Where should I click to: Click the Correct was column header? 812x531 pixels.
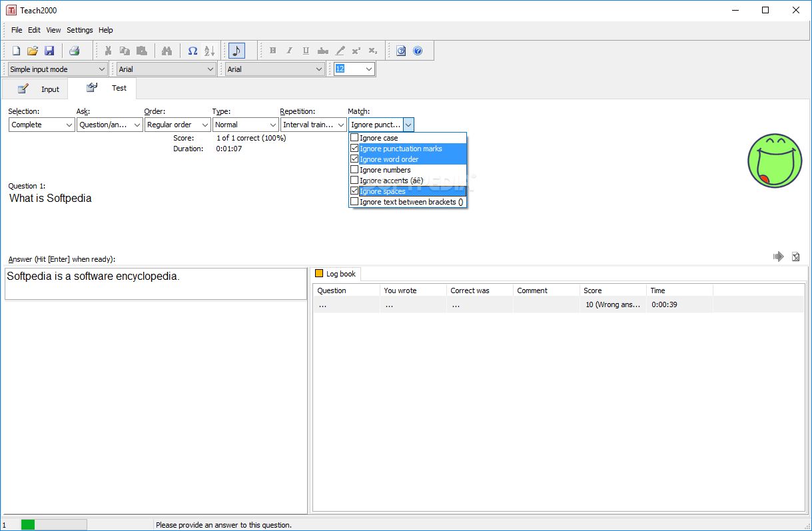480,290
